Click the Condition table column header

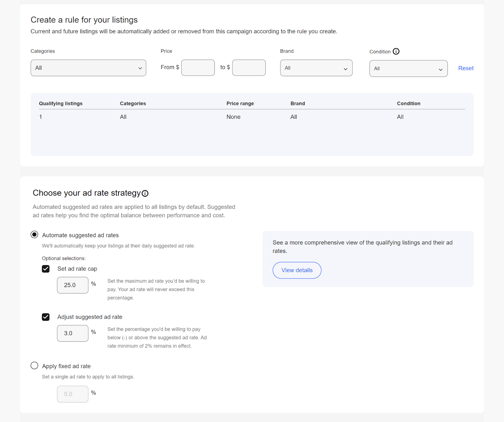pyautogui.click(x=409, y=103)
